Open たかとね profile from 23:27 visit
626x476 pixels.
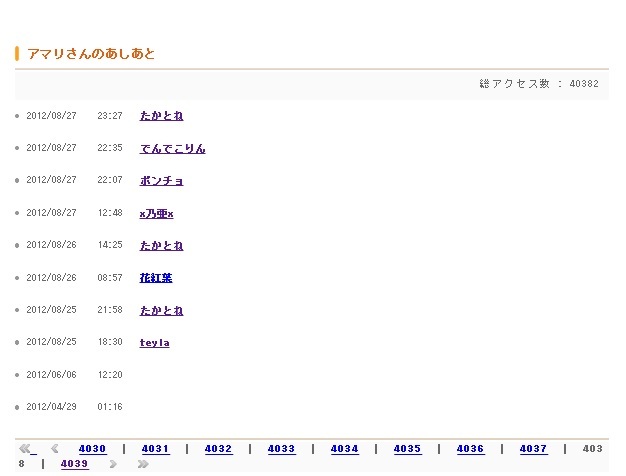pyautogui.click(x=161, y=116)
